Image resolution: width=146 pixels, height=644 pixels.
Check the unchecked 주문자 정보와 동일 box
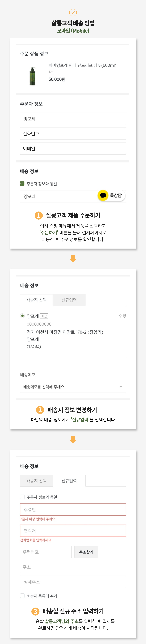[x=22, y=497]
